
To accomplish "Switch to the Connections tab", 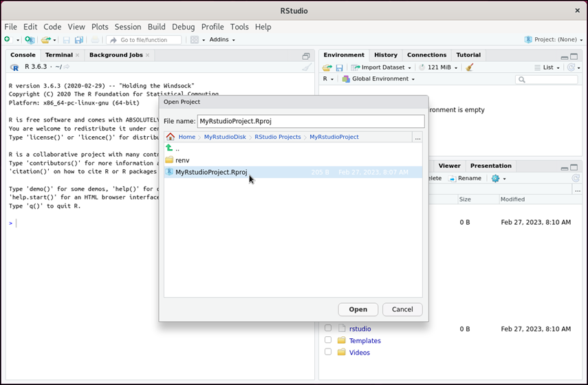I will [x=427, y=55].
